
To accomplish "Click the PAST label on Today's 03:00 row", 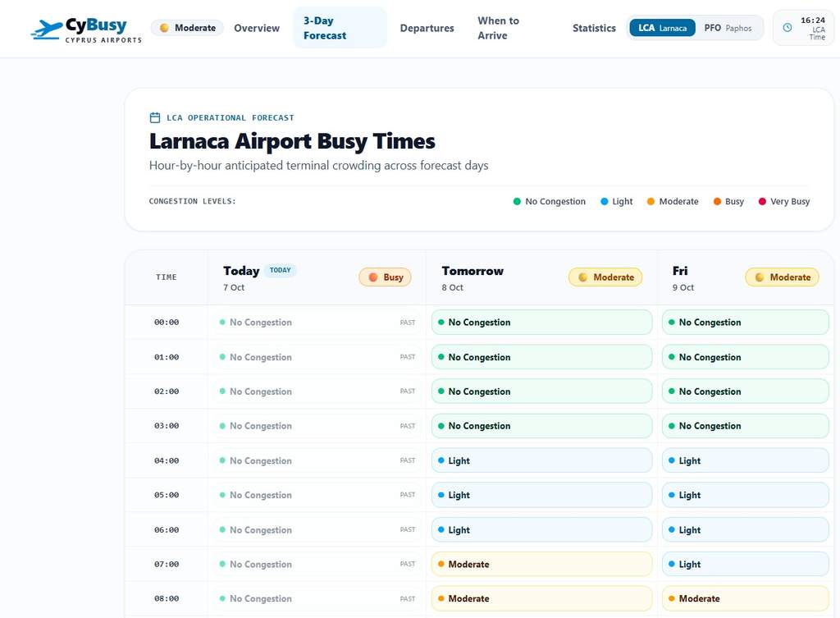I will 407,426.
